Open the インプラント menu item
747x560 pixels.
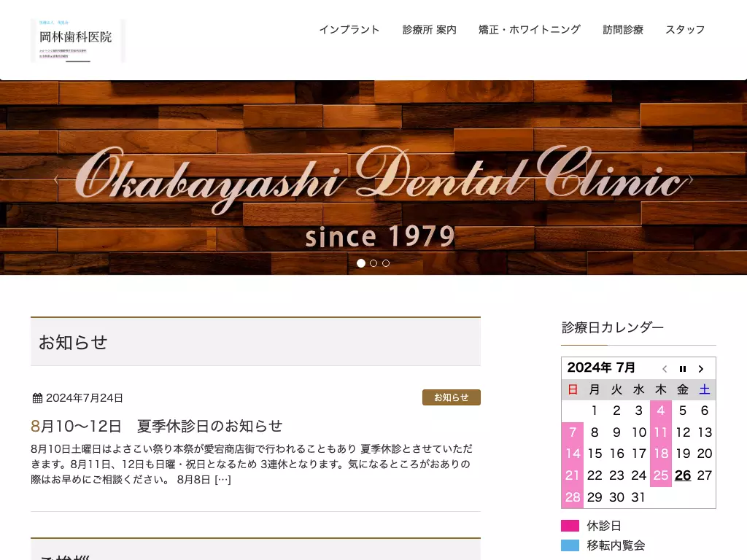click(349, 29)
